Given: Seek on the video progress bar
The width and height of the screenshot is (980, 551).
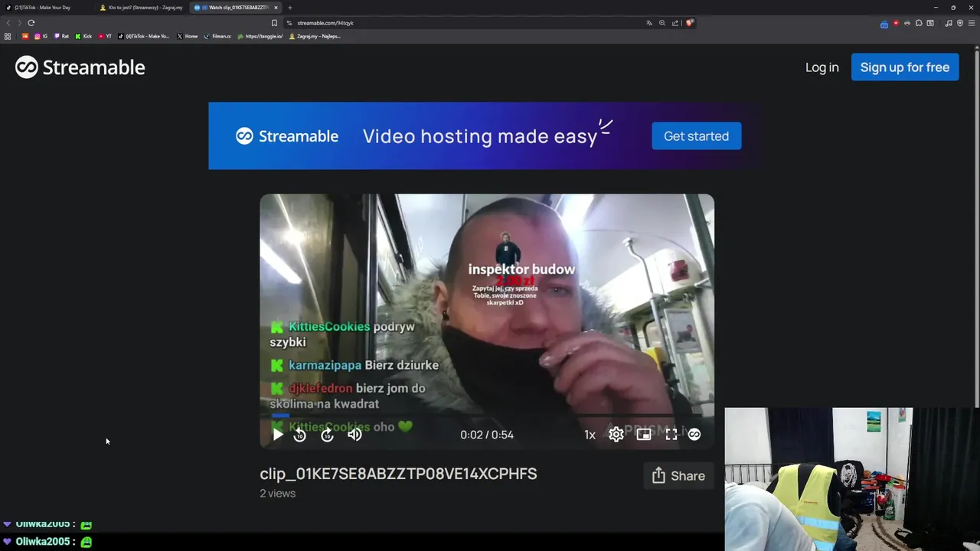Looking at the screenshot, I should point(487,416).
